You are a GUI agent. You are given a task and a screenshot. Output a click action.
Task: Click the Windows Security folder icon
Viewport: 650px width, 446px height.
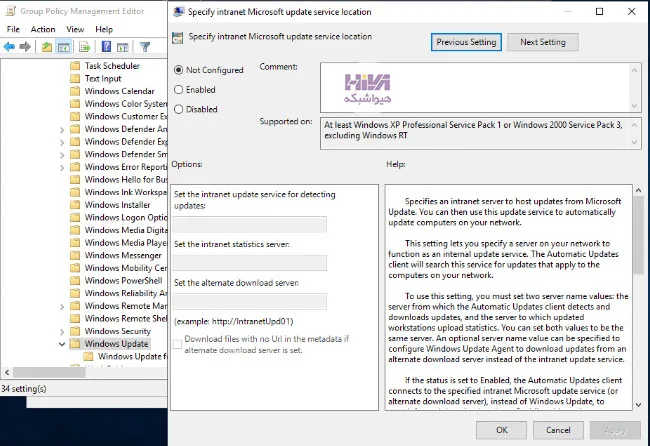[x=75, y=331]
